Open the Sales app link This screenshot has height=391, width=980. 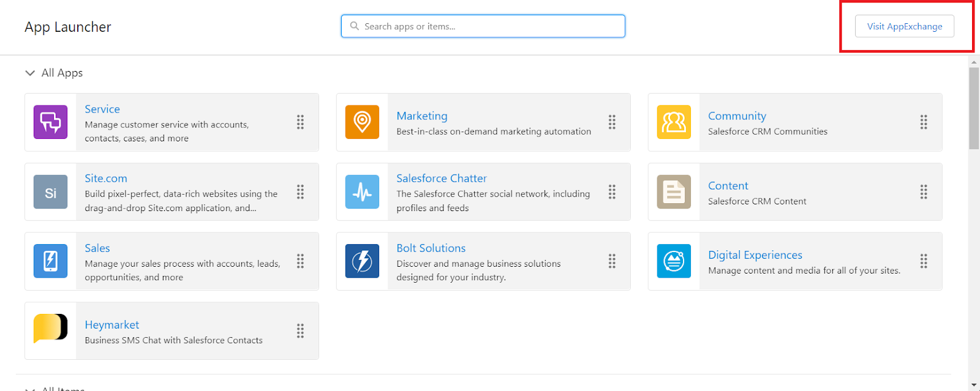[97, 248]
